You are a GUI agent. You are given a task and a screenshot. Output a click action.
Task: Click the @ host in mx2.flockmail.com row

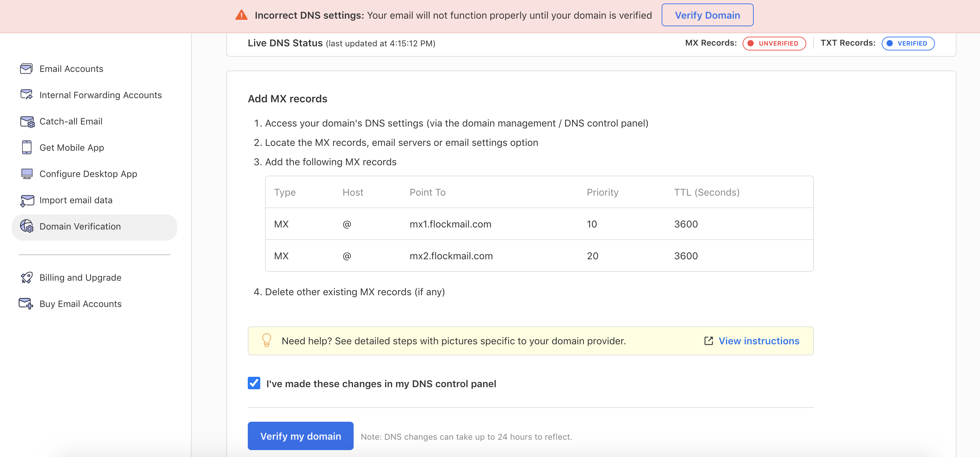coord(347,256)
